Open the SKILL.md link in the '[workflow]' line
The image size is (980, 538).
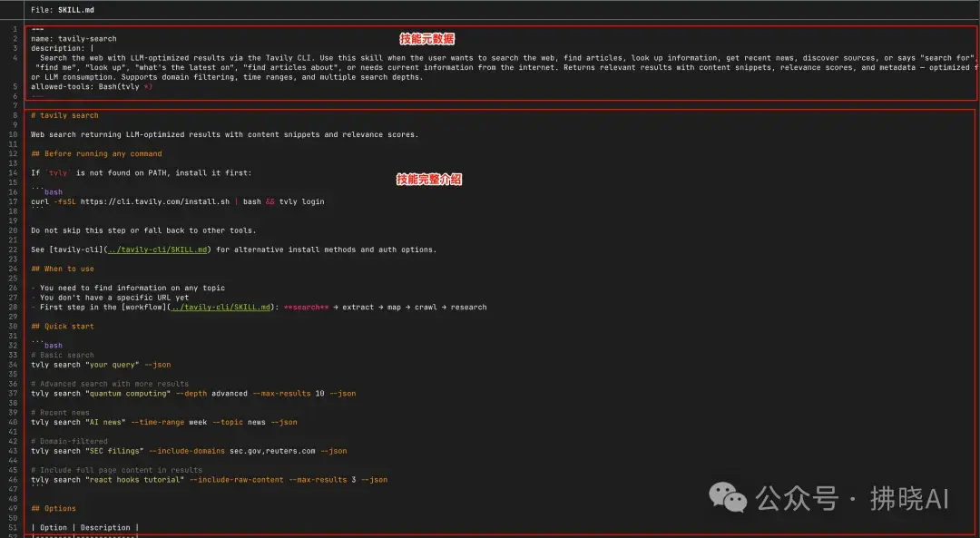click(x=220, y=308)
